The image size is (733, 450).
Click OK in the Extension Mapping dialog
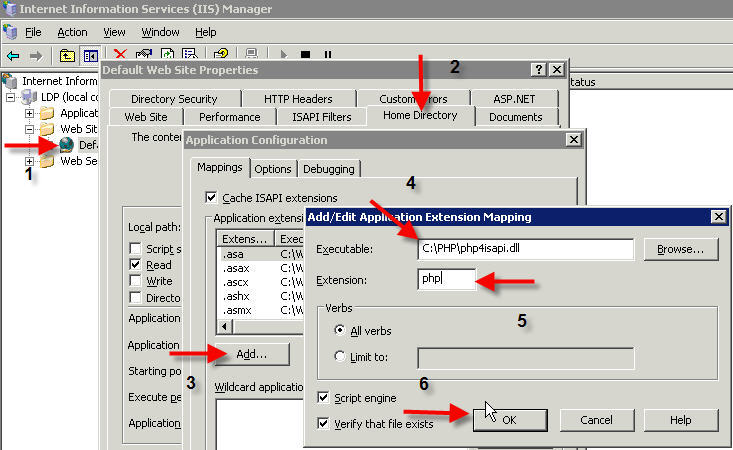coord(510,420)
